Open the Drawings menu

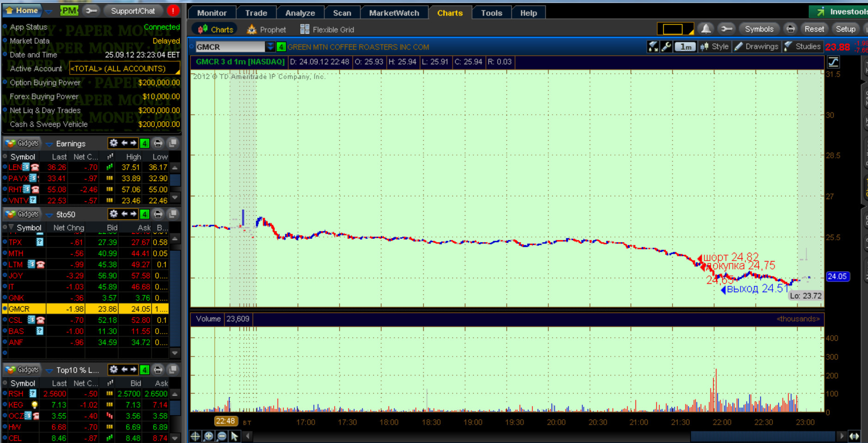point(756,46)
